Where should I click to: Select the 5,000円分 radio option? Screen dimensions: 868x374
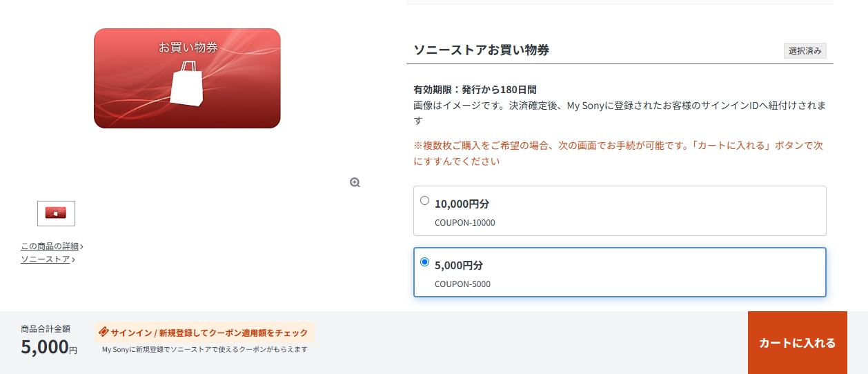coord(425,262)
